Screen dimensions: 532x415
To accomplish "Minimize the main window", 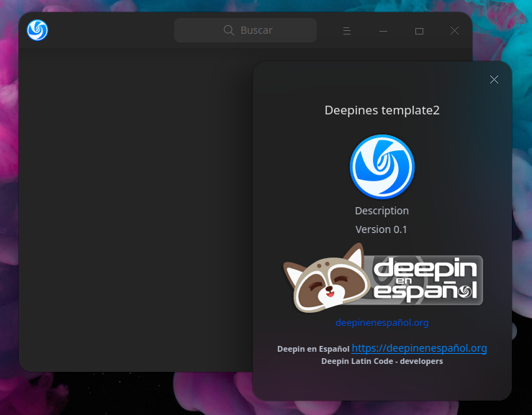I will pyautogui.click(x=383, y=31).
